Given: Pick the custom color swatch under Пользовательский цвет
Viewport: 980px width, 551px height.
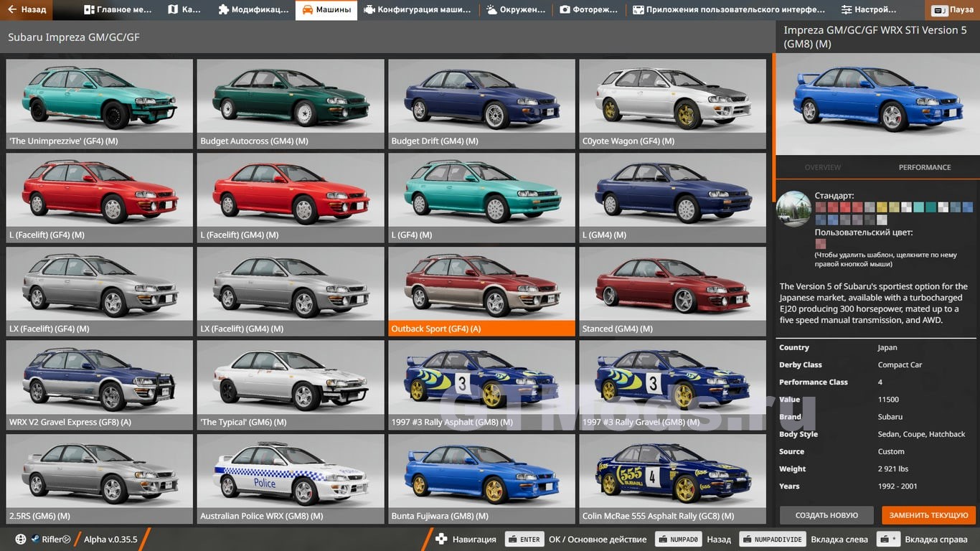Looking at the screenshot, I should [820, 244].
